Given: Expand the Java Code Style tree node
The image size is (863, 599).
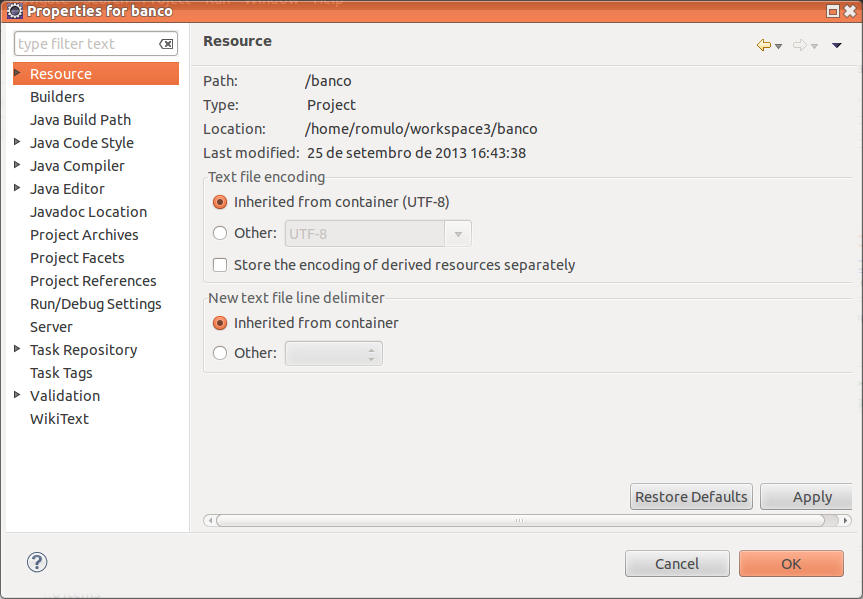Looking at the screenshot, I should tap(18, 142).
